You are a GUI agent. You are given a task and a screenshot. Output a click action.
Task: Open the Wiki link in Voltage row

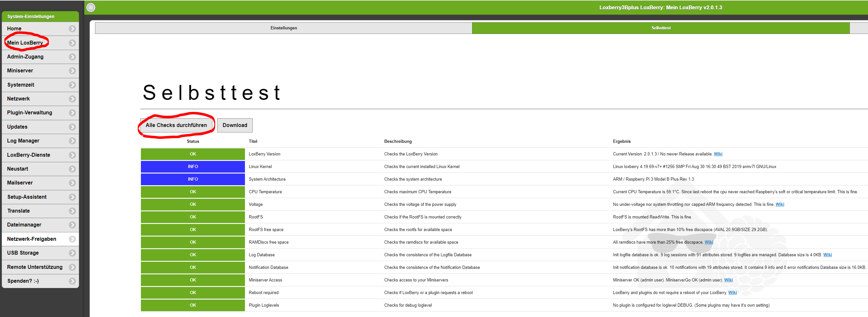[780, 205]
